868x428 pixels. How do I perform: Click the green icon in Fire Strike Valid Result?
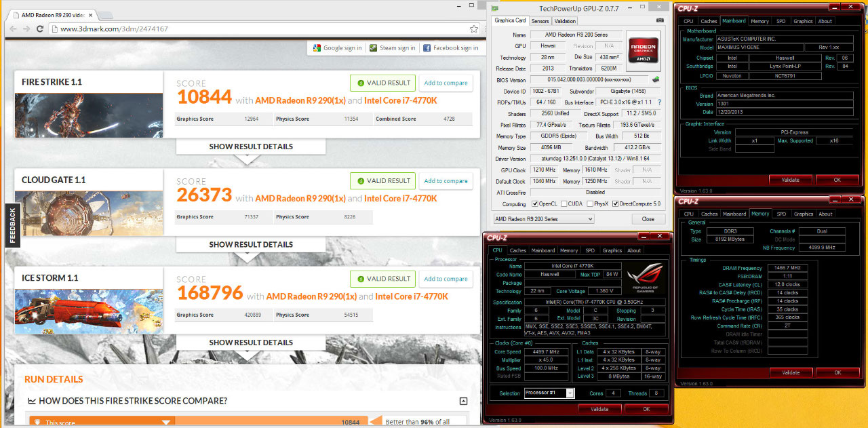click(361, 83)
